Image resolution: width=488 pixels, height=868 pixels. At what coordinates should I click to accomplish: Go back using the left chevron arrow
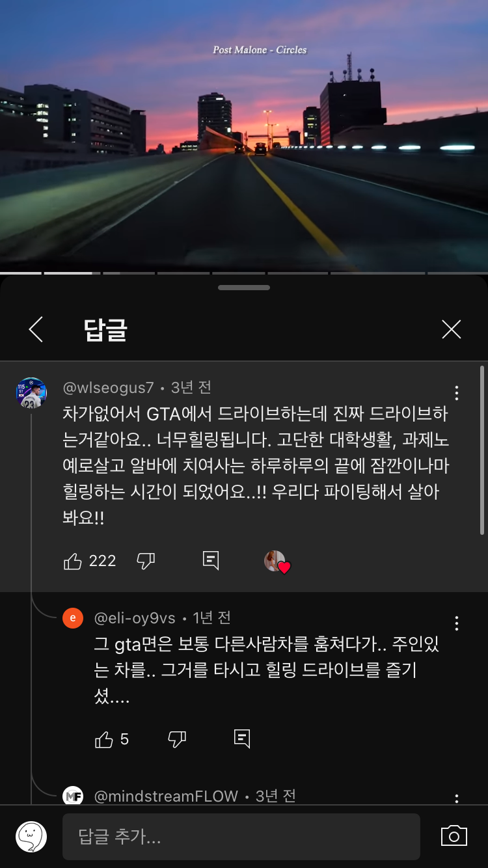click(36, 329)
